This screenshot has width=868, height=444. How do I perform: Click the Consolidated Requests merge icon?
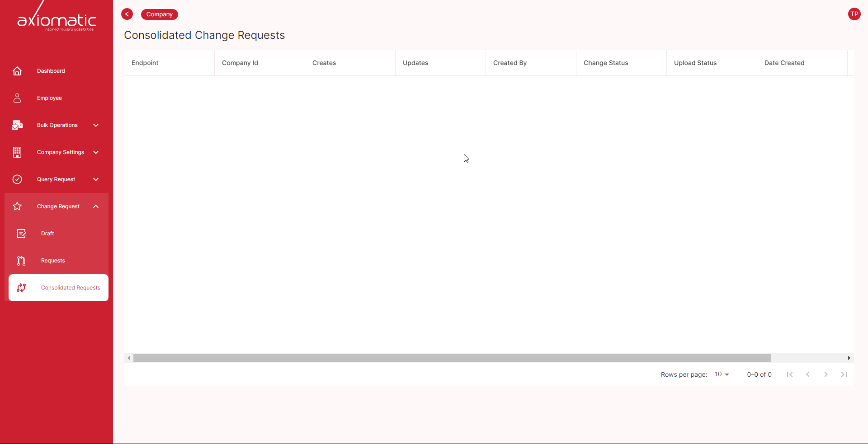[21, 288]
